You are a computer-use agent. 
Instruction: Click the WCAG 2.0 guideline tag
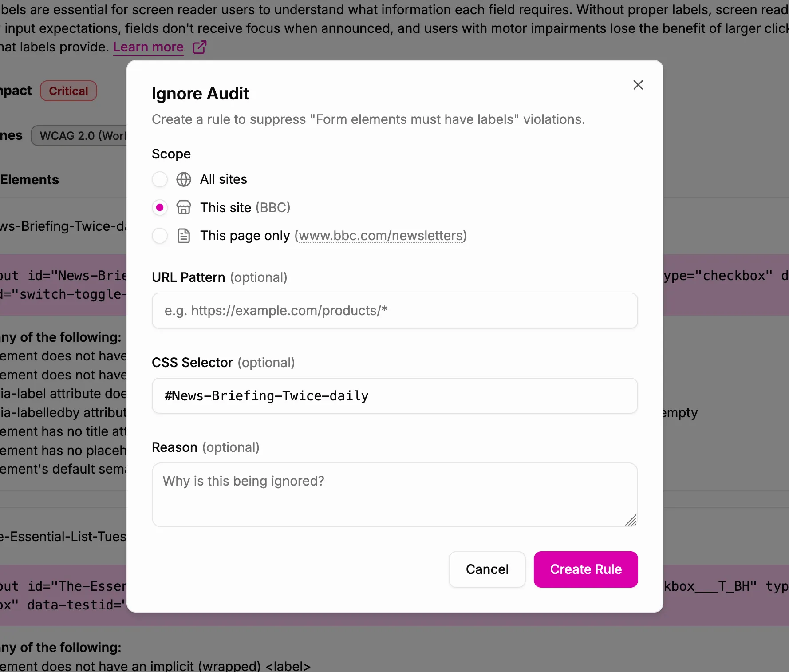(80, 135)
